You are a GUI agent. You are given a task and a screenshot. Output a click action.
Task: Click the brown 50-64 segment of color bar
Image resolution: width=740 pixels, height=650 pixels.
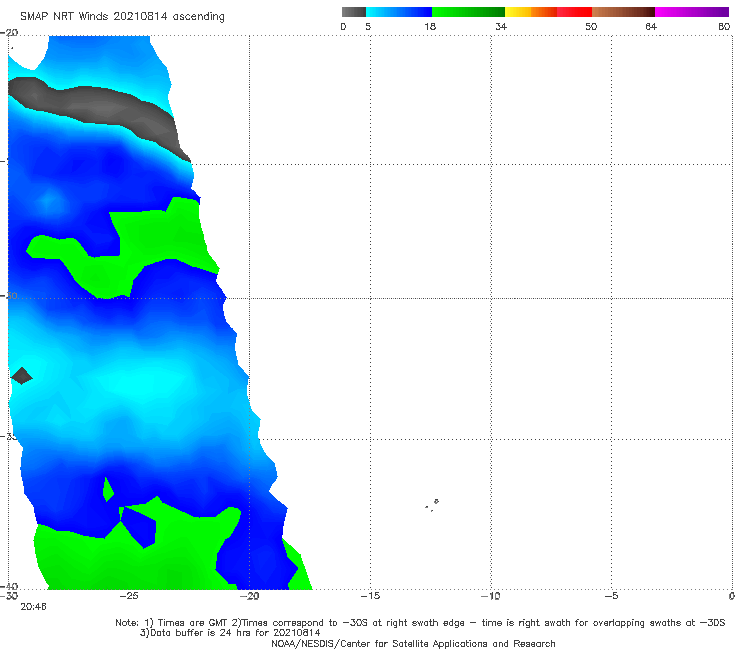[623, 12]
